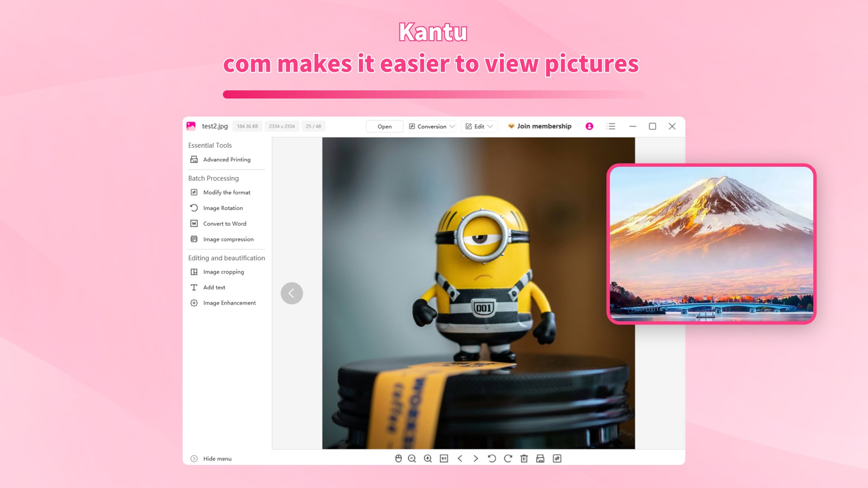Toggle mouse wheel mode icon
Image resolution: width=868 pixels, height=488 pixels.
[x=398, y=459]
